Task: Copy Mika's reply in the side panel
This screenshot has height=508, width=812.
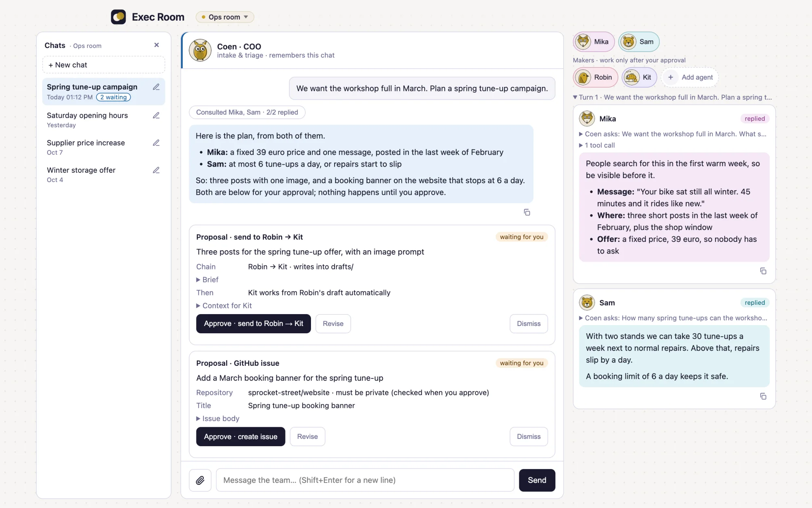Action: 763,271
